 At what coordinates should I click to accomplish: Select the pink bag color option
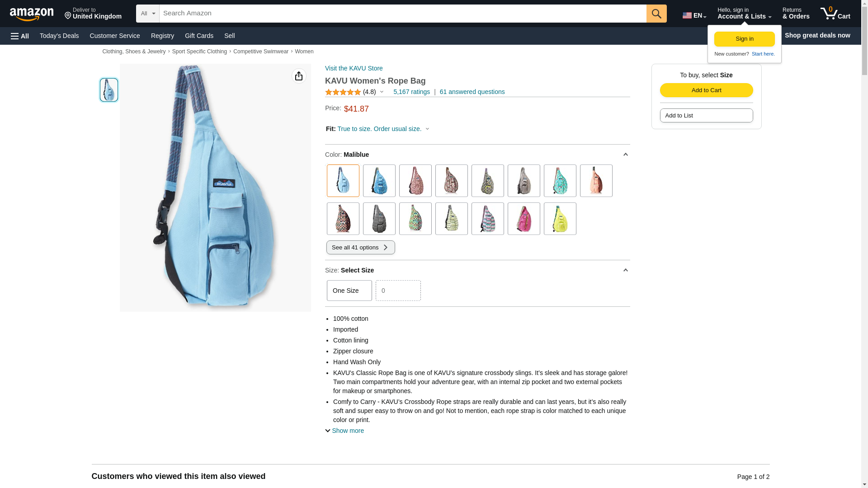(524, 219)
